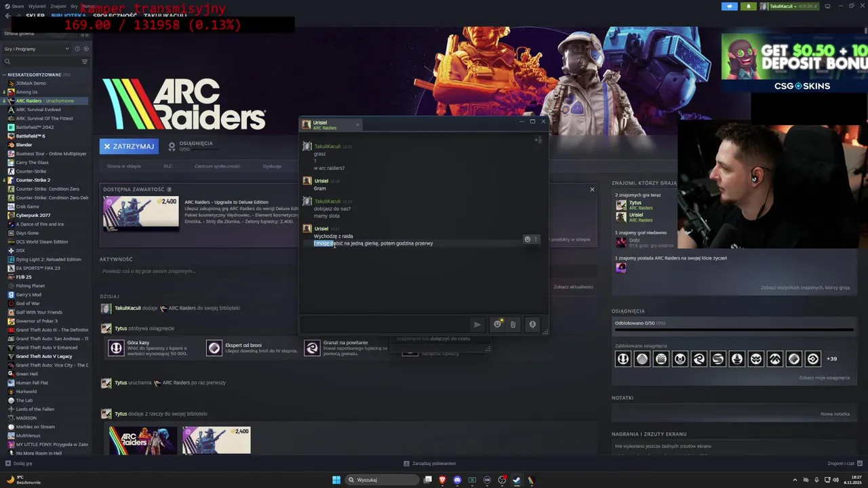Open the Granat na powitanie achievement icon
868x488 pixels.
point(312,348)
